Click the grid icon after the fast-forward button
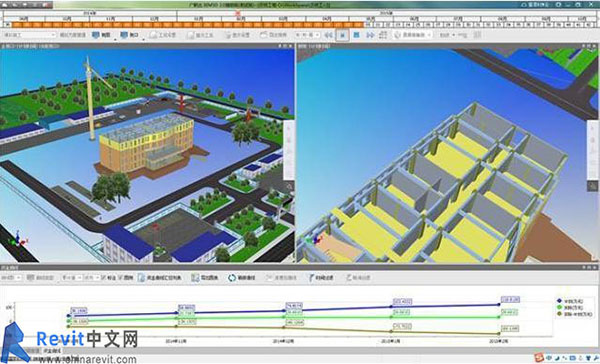600x364 pixels. 383,35
